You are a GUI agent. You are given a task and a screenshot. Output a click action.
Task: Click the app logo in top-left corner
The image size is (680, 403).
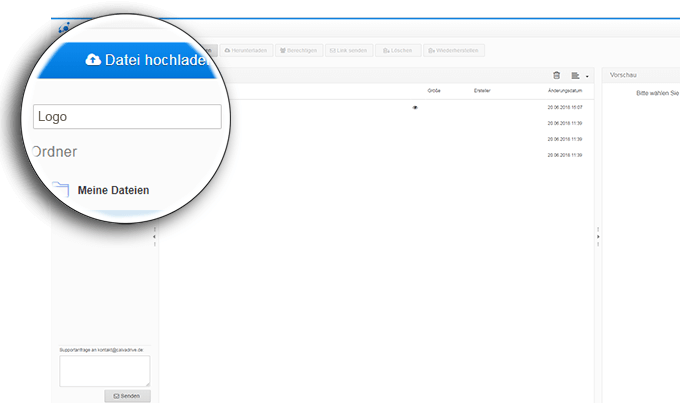point(64,28)
